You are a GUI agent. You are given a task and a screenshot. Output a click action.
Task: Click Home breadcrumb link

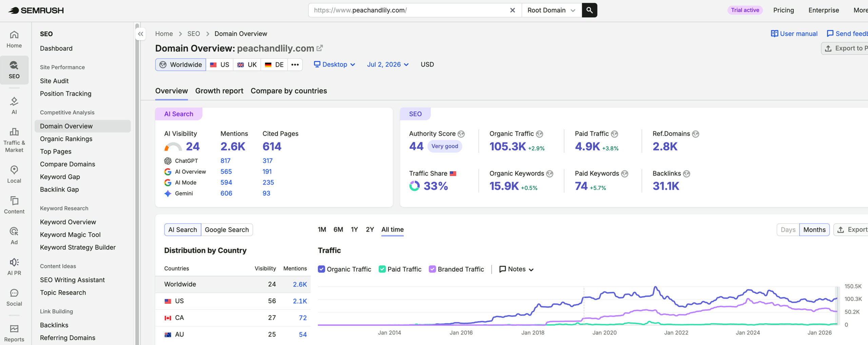pyautogui.click(x=164, y=34)
